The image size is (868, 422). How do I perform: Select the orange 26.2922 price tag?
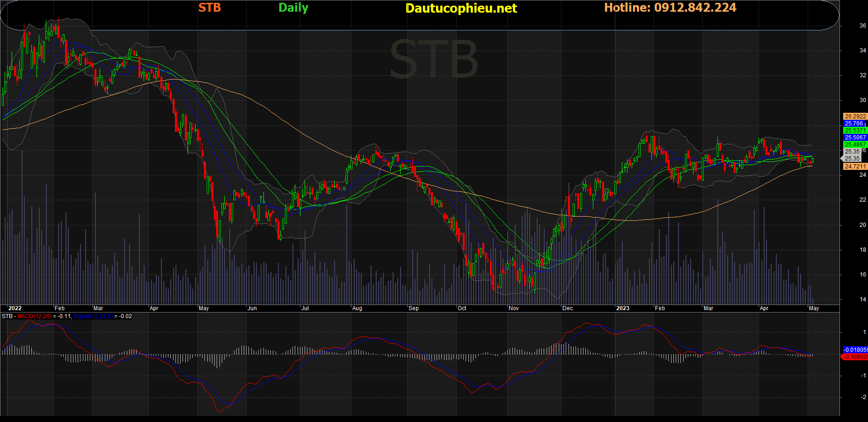(x=855, y=116)
